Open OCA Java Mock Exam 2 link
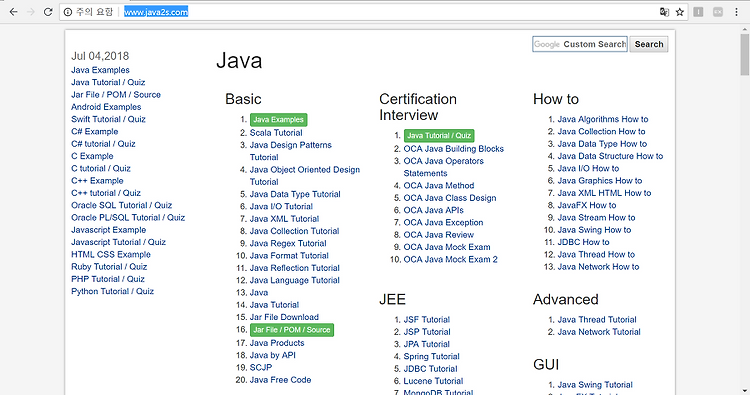The image size is (750, 395). pyautogui.click(x=451, y=260)
